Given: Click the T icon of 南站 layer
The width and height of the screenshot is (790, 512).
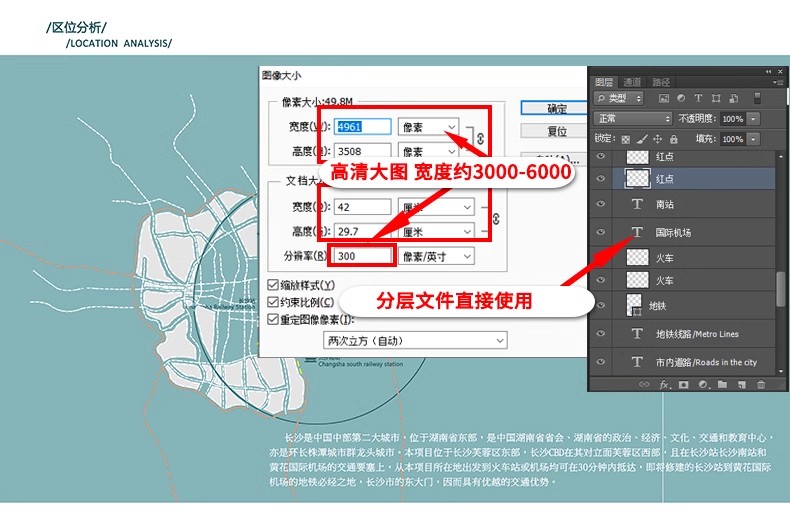Looking at the screenshot, I should coord(637,204).
